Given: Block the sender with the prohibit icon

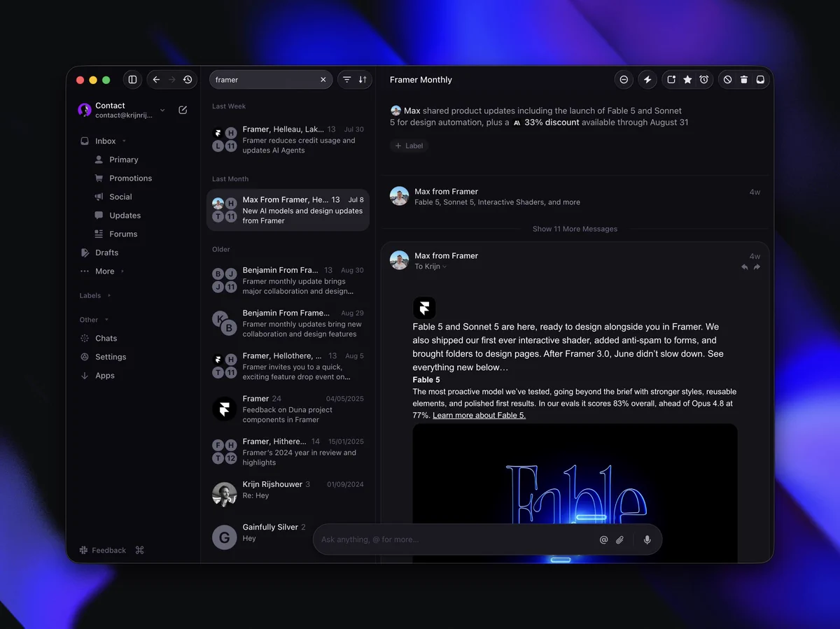Looking at the screenshot, I should (727, 80).
